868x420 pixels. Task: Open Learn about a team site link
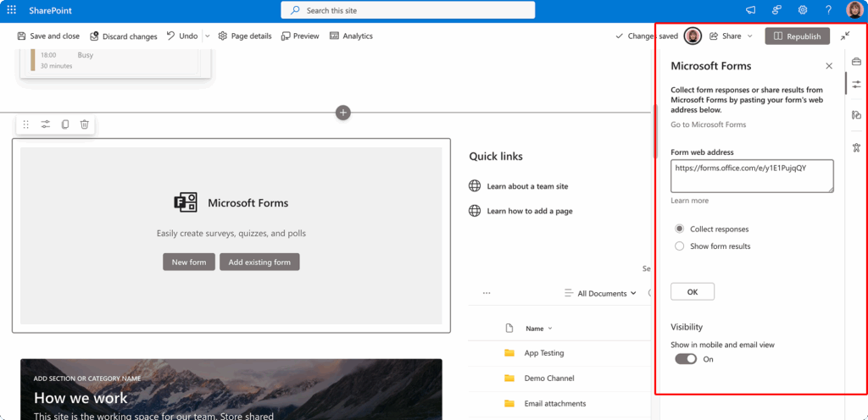click(x=527, y=186)
